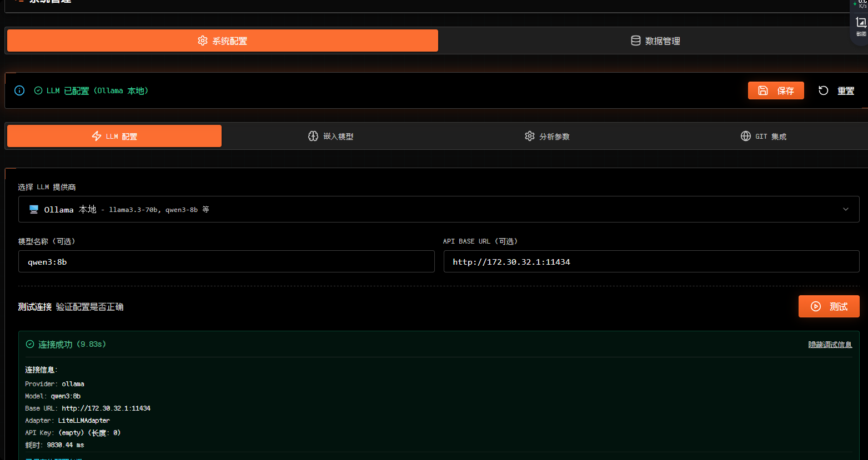Open the 嵌入模型 tab

pyautogui.click(x=330, y=136)
